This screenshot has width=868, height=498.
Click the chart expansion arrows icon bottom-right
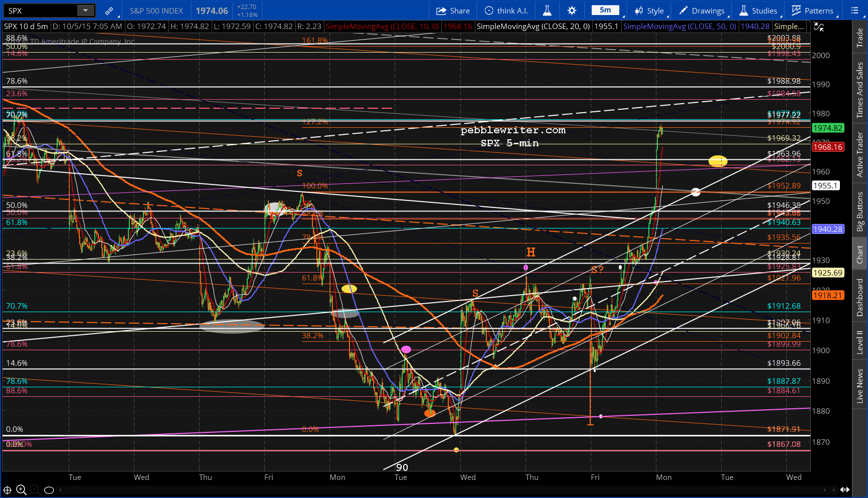click(x=844, y=489)
